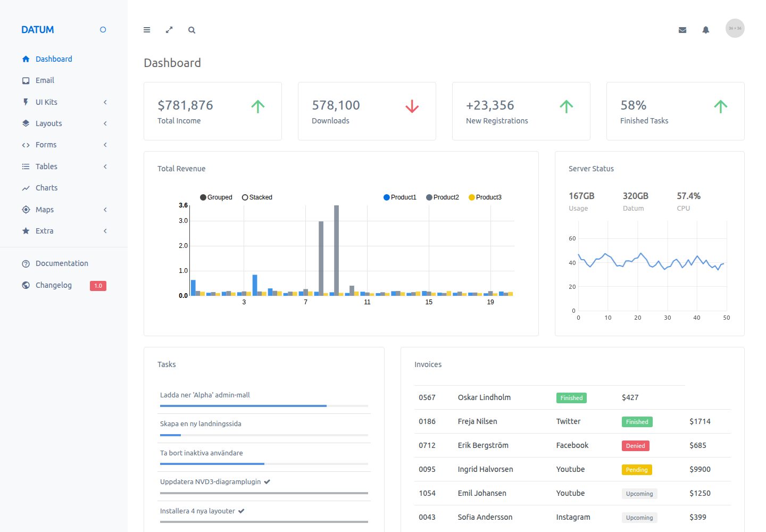Viewport: 766px width, 532px height.
Task: Click the Forms code brackets icon
Action: pos(26,145)
